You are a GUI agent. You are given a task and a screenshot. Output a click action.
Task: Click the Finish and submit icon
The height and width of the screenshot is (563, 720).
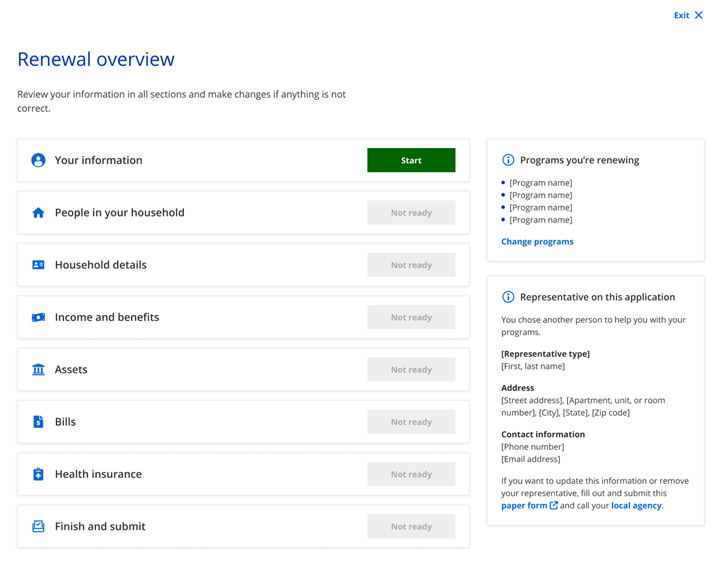(x=38, y=526)
